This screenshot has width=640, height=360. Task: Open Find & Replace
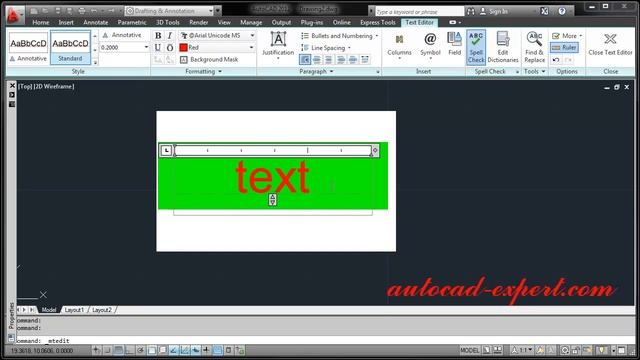tap(534, 47)
